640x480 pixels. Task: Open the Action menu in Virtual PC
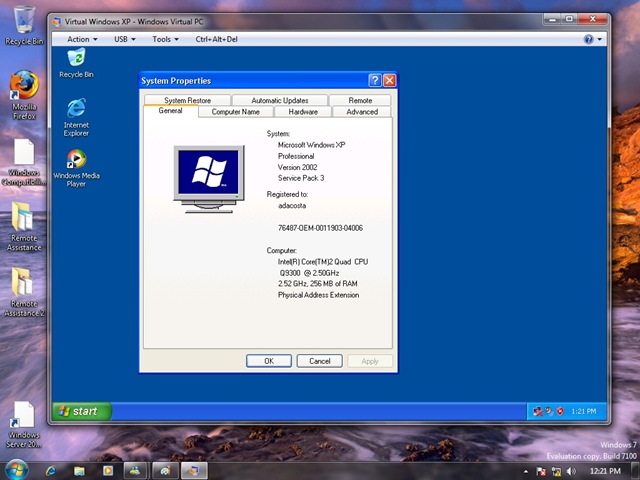tap(82, 39)
